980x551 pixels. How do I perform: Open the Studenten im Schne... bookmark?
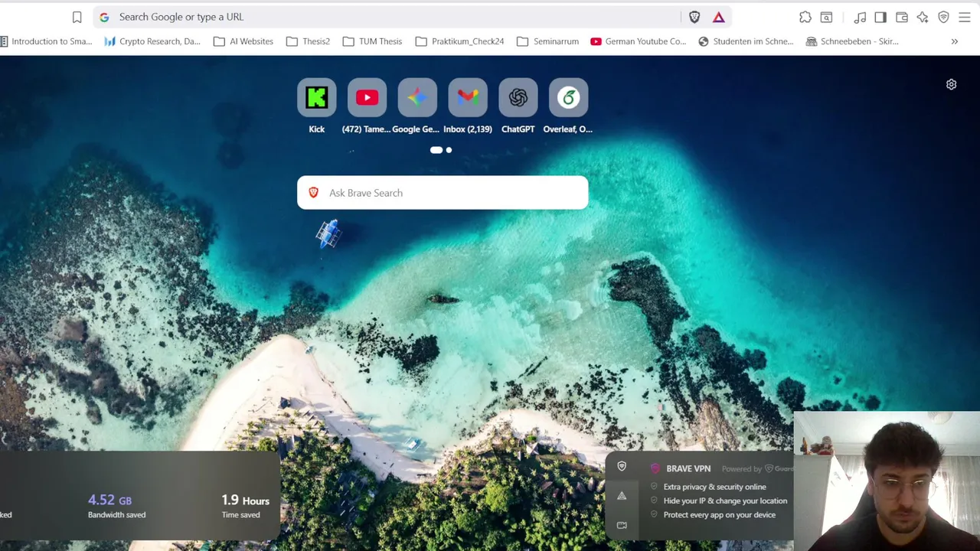pyautogui.click(x=746, y=41)
